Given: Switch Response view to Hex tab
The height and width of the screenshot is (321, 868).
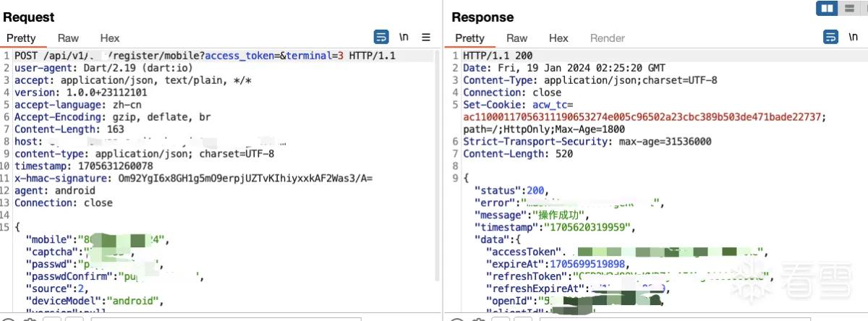Looking at the screenshot, I should [x=558, y=38].
